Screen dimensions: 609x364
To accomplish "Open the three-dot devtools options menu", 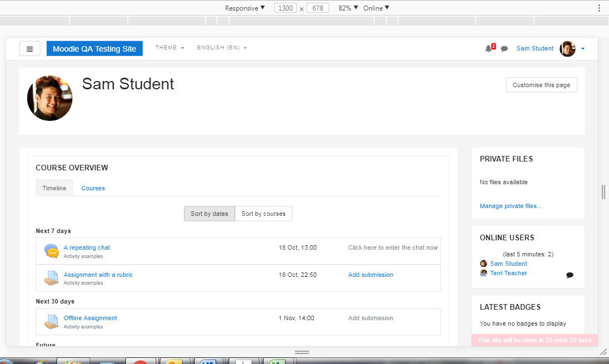I will (600, 8).
